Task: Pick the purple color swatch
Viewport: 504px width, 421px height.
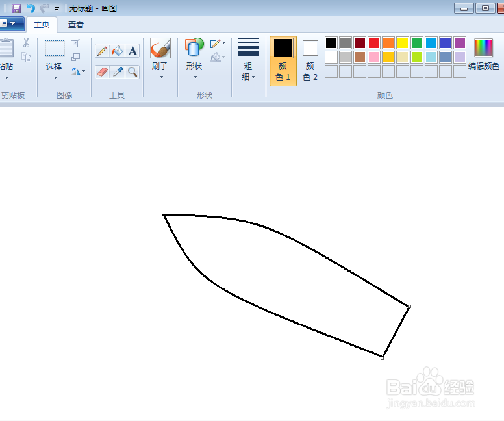Action: click(460, 43)
